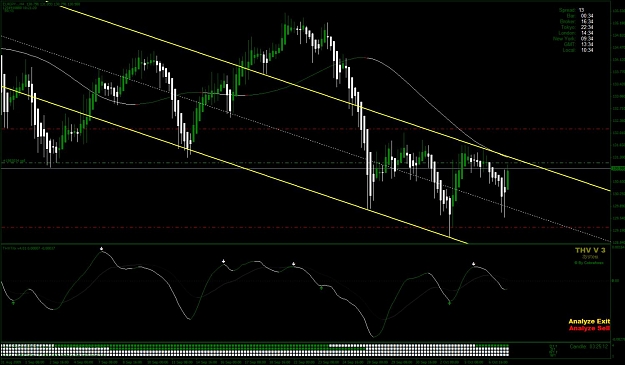Click the London time 14:34

(587, 33)
